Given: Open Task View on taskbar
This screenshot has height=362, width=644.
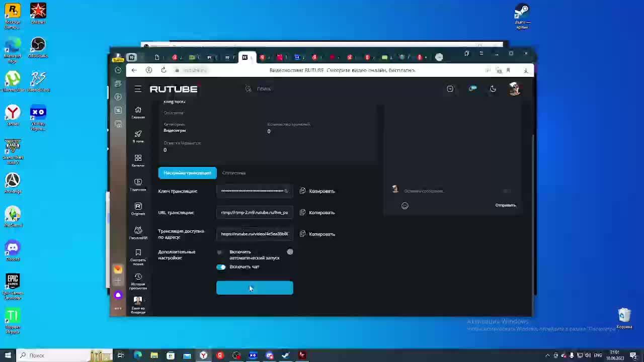Looking at the screenshot, I should (x=121, y=355).
